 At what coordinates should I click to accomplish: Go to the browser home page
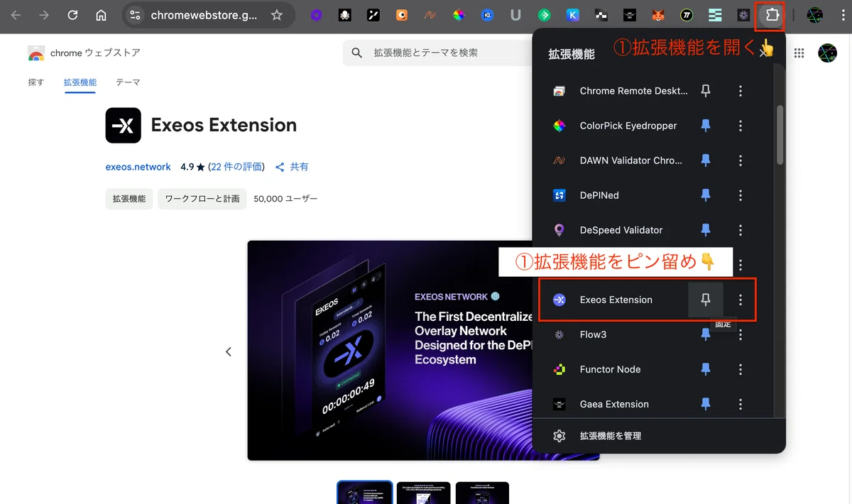pos(101,15)
